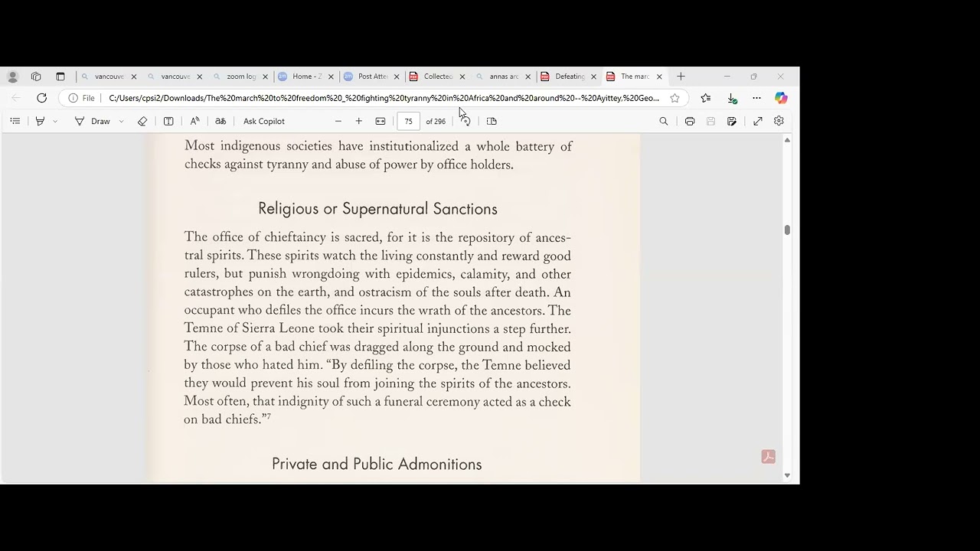The width and height of the screenshot is (980, 551).
Task: Open the Page view options
Action: (x=492, y=121)
